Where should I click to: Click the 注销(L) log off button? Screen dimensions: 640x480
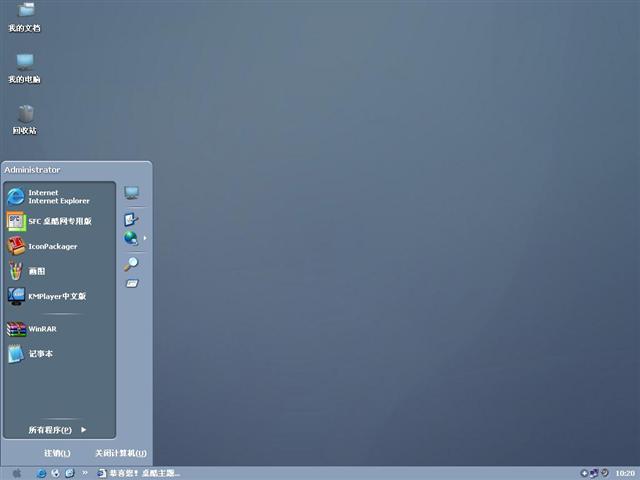click(x=57, y=453)
